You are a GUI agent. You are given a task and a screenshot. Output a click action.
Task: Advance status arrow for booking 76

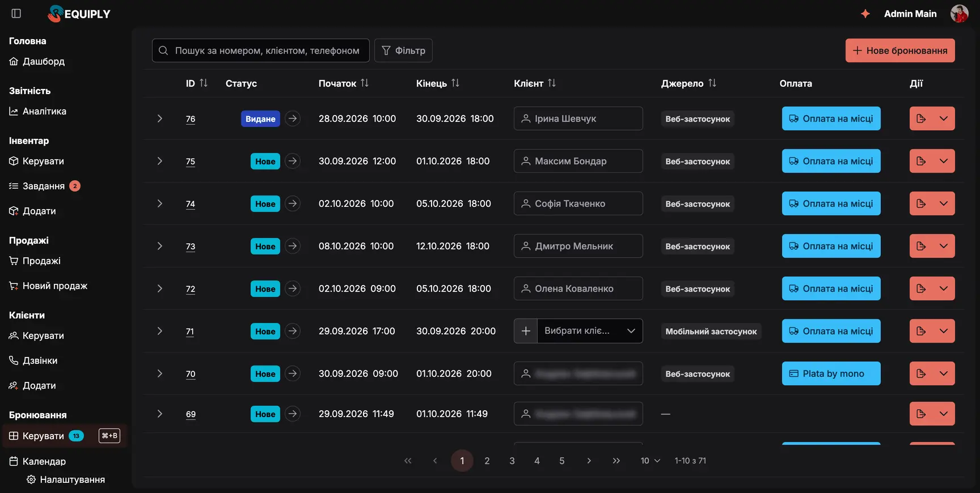(293, 118)
